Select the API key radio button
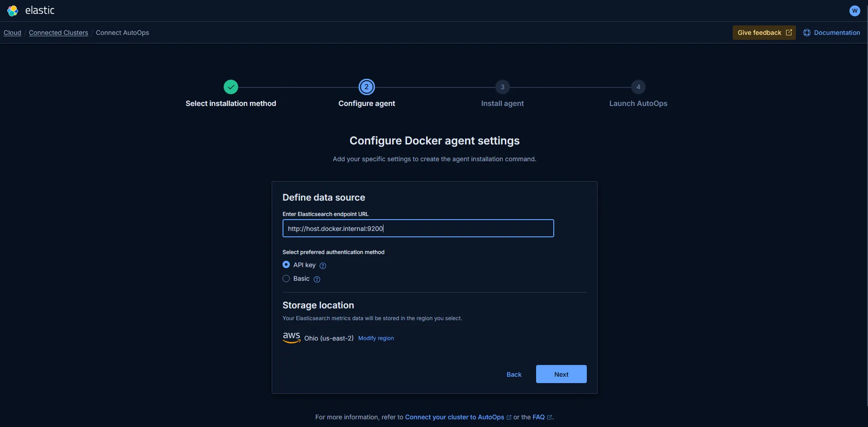The height and width of the screenshot is (427, 868). [286, 265]
